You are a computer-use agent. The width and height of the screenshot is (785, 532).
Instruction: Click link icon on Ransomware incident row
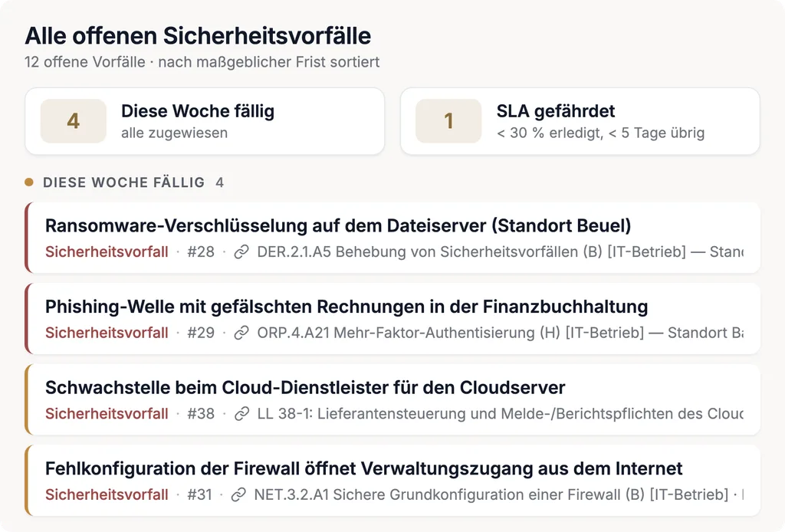pos(241,251)
